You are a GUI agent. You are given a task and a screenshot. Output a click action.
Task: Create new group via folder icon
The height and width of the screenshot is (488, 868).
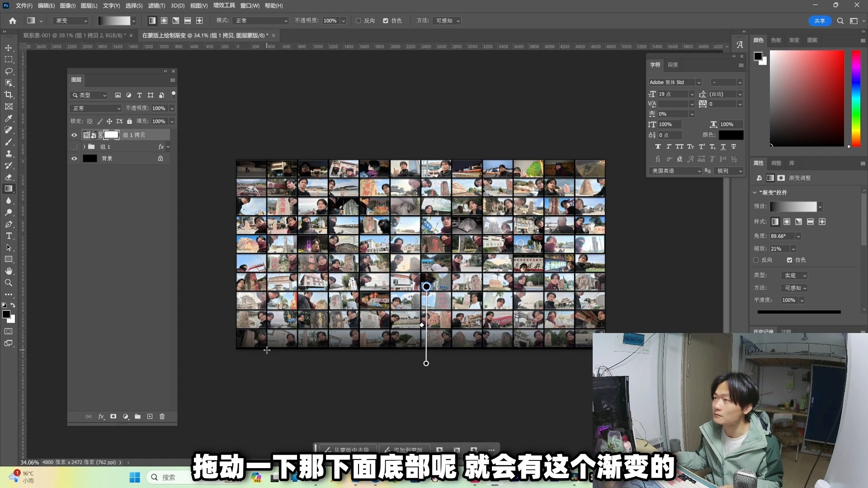137,417
